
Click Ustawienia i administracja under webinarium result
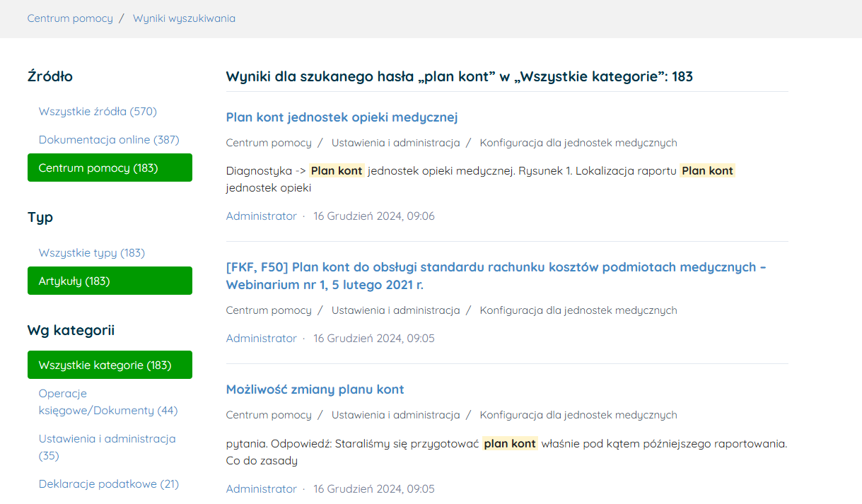point(395,310)
